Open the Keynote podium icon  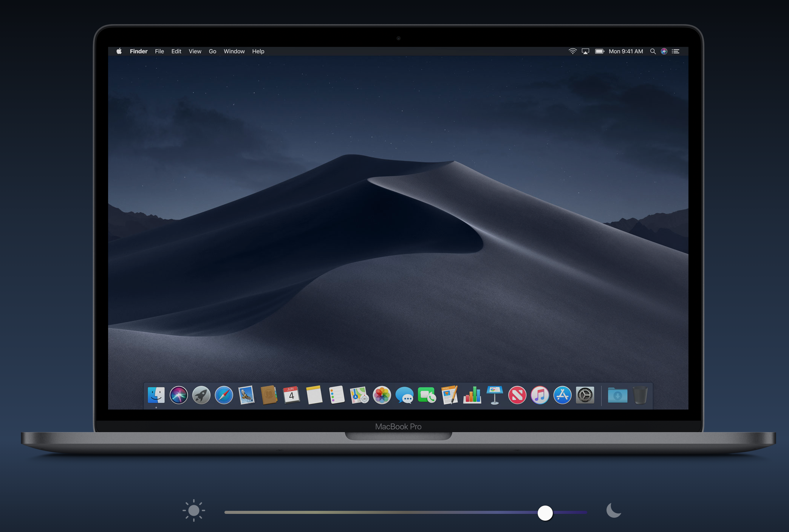(x=495, y=395)
